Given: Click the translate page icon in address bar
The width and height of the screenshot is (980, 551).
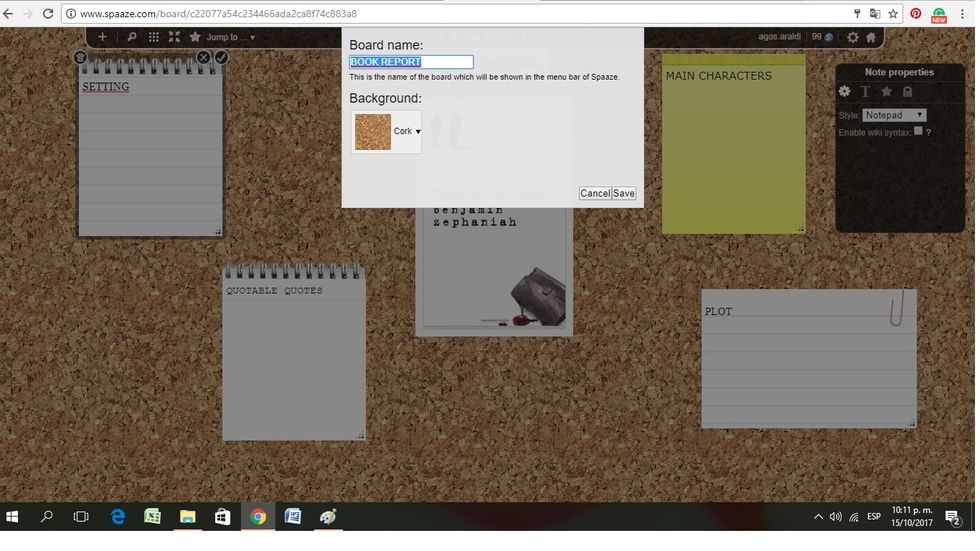Looking at the screenshot, I should (875, 13).
